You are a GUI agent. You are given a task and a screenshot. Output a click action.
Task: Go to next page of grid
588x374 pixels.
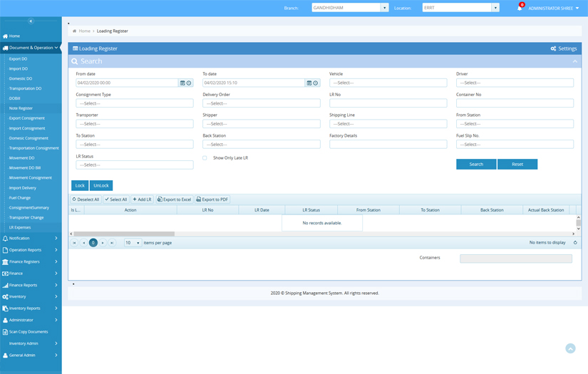tap(103, 243)
